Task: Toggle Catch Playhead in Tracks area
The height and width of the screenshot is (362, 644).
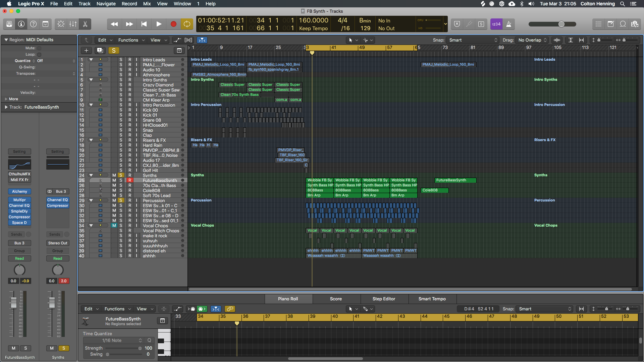Action: [202, 40]
